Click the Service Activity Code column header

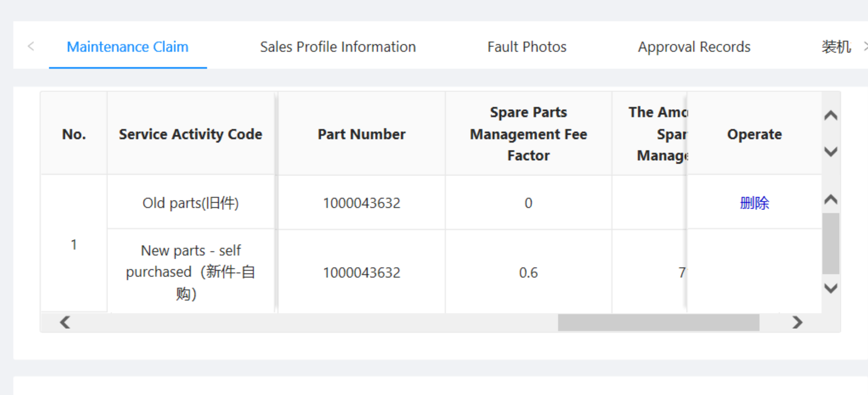point(190,134)
